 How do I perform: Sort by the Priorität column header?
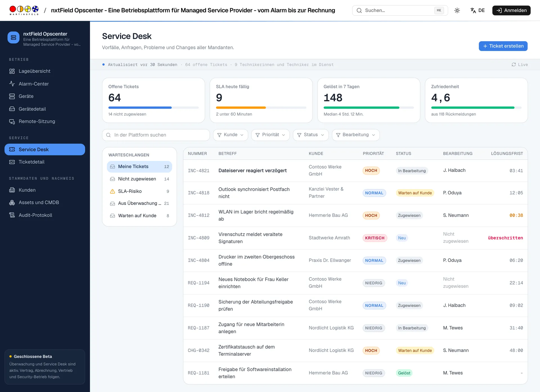click(373, 154)
